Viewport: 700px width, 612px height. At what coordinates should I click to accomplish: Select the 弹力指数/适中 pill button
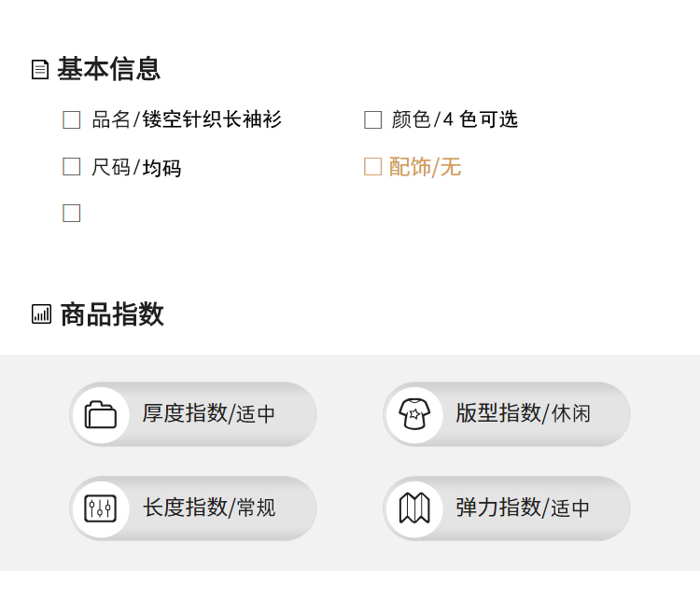coord(507,508)
